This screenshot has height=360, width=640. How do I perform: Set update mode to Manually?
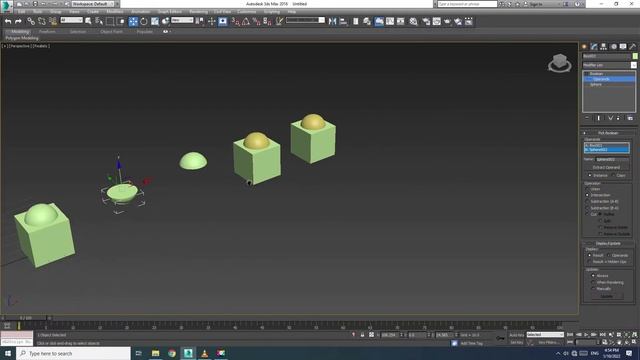593,289
